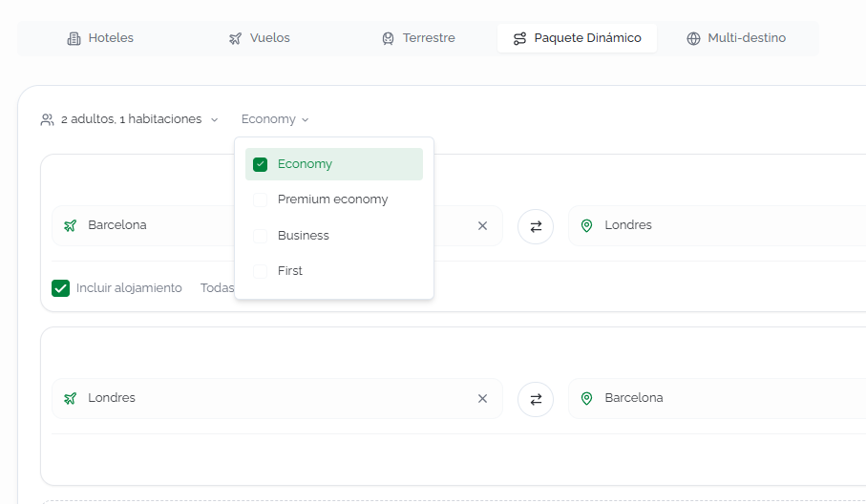Swap Barcelona and Londres cities

(536, 226)
